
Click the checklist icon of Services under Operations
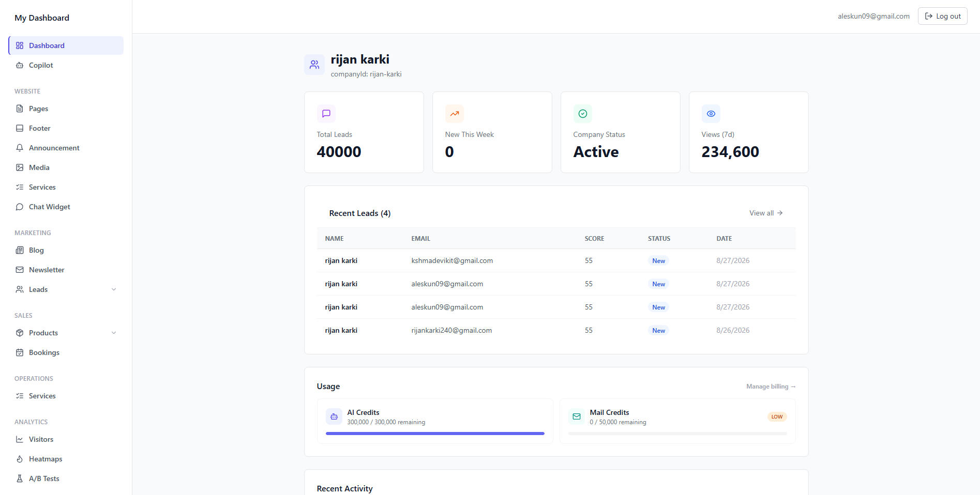tap(20, 396)
